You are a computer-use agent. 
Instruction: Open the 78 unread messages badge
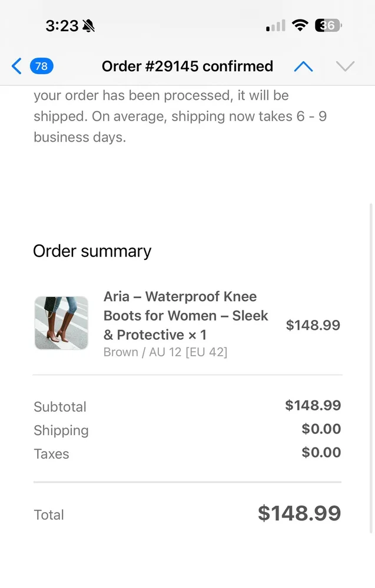[x=41, y=66]
